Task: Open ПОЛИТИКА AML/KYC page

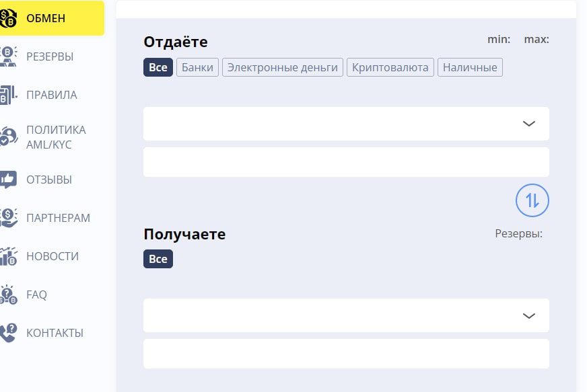Action: (x=56, y=137)
